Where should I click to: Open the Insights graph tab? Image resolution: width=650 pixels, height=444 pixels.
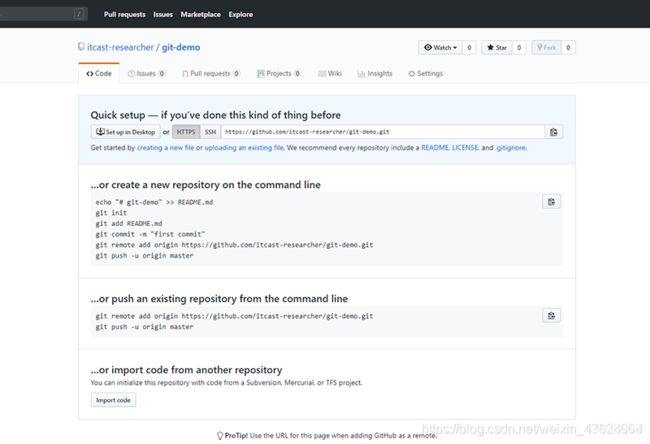point(375,73)
